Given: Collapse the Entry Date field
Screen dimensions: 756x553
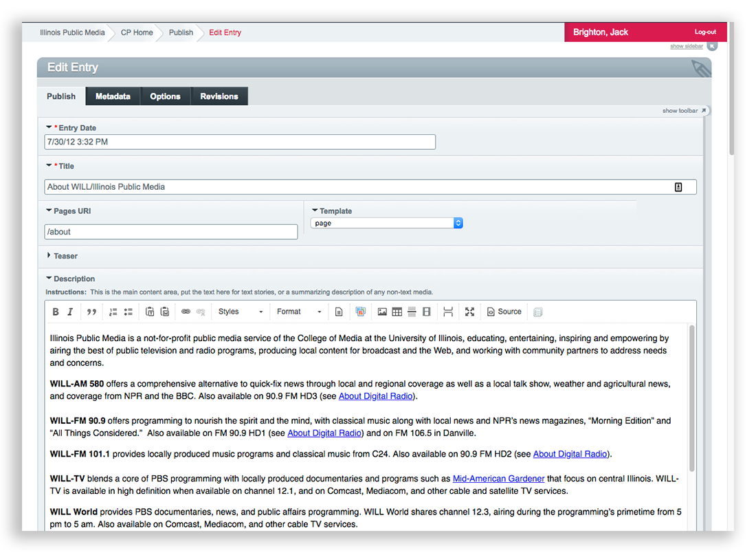Looking at the screenshot, I should 49,127.
